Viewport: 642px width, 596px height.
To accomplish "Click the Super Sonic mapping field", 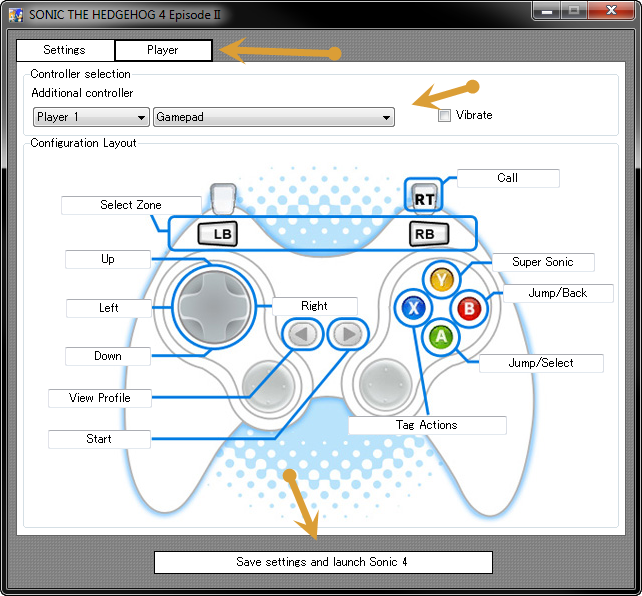I will (x=543, y=262).
